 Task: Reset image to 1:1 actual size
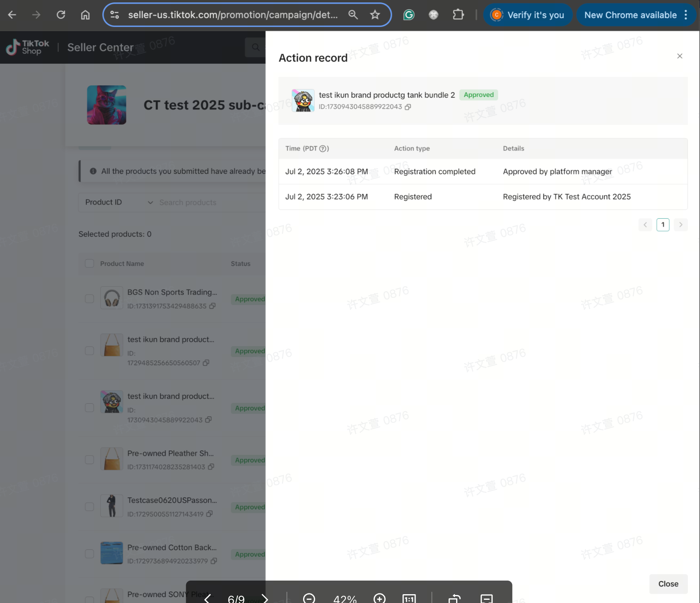(409, 599)
